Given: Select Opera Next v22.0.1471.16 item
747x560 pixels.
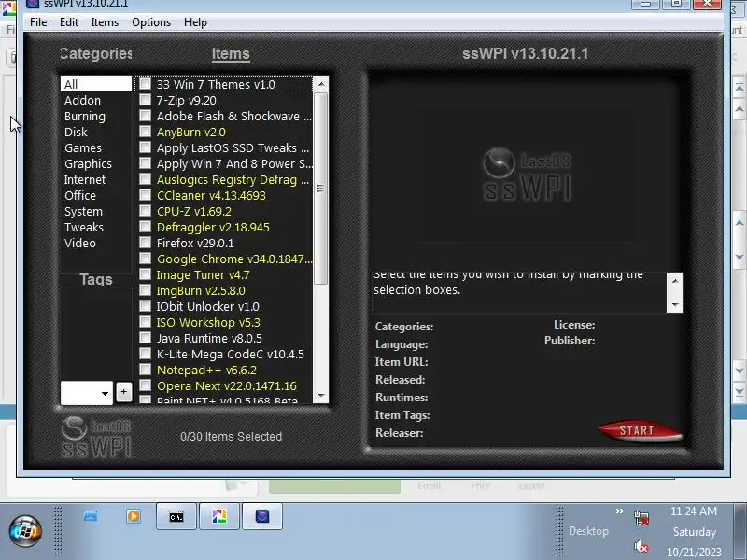Looking at the screenshot, I should click(226, 386).
